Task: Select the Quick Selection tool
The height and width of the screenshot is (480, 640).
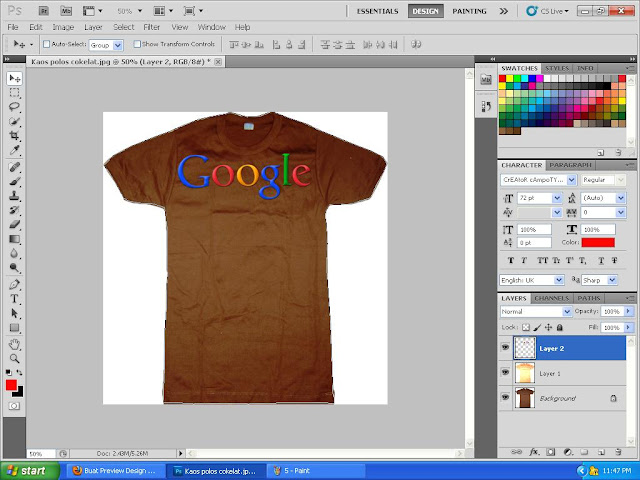Action: tap(14, 121)
